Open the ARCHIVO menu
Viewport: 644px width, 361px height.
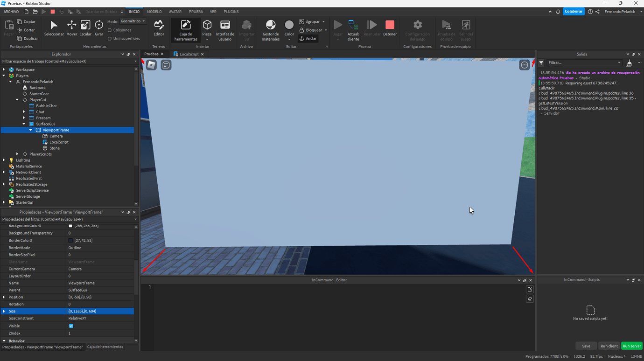11,12
